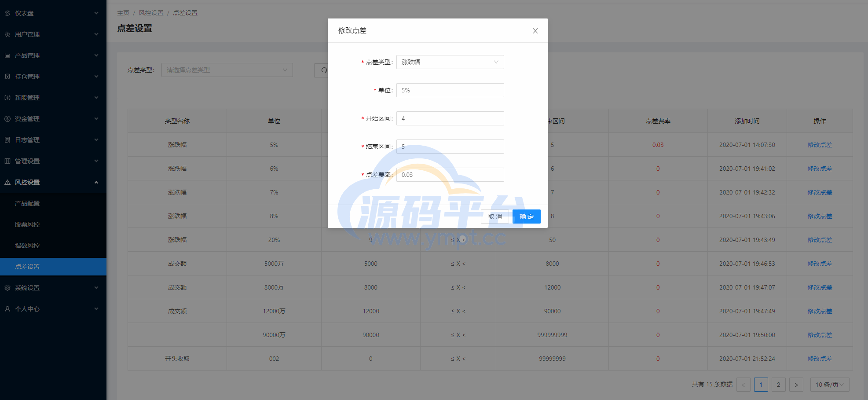Expand the 个人中心 menu chevron
The width and height of the screenshot is (868, 400).
pyautogui.click(x=96, y=309)
